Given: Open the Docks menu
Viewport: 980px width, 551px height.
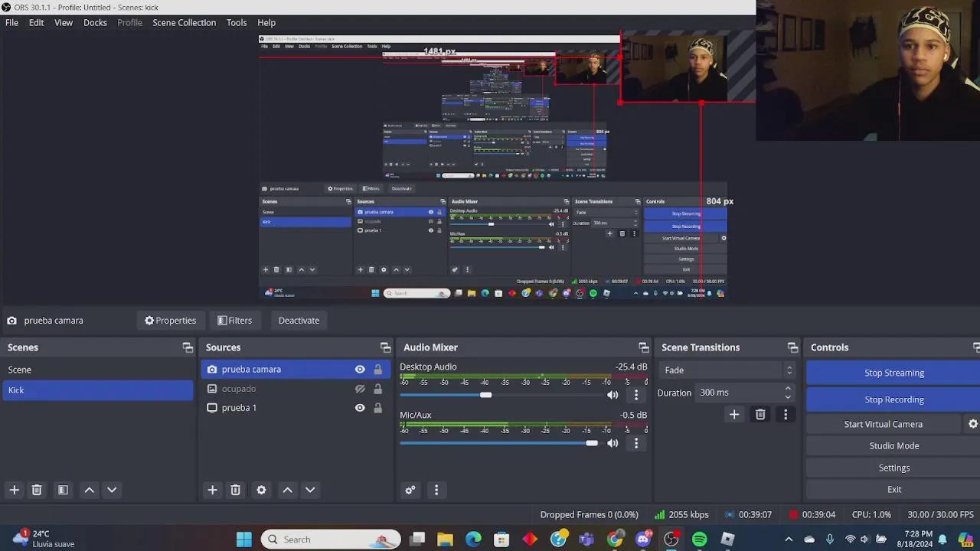Looking at the screenshot, I should click(95, 22).
